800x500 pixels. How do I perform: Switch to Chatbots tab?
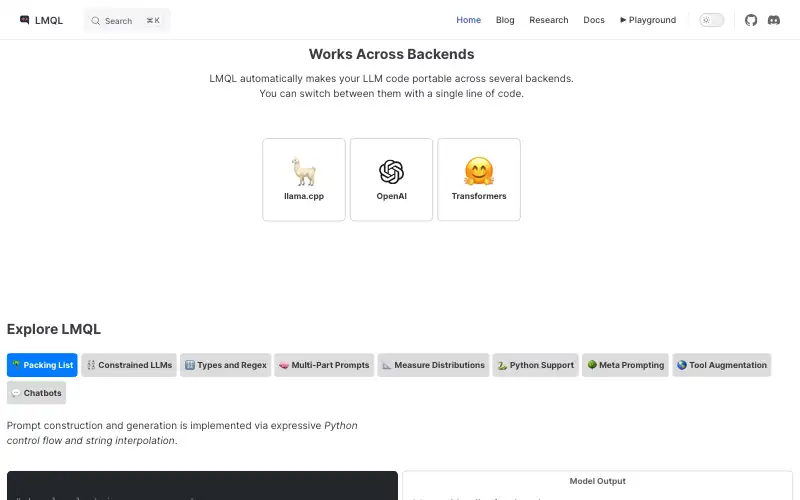tap(36, 393)
